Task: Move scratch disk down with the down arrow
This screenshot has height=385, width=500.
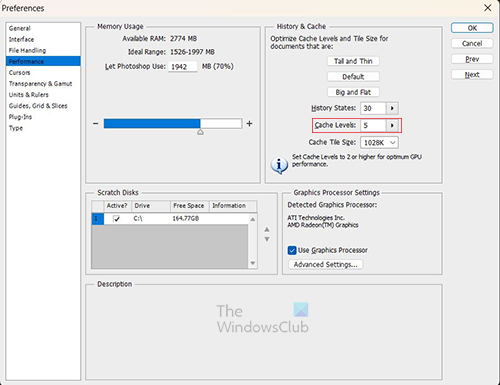Action: 267,239
